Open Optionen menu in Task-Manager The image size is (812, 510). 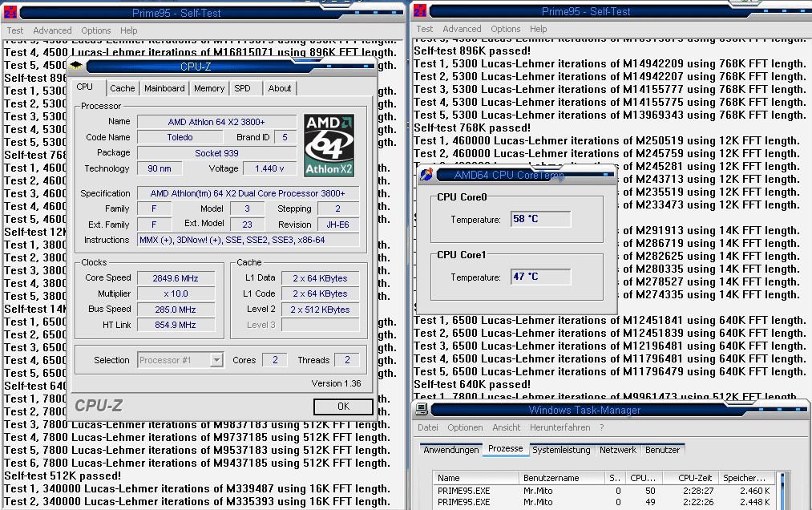(465, 427)
